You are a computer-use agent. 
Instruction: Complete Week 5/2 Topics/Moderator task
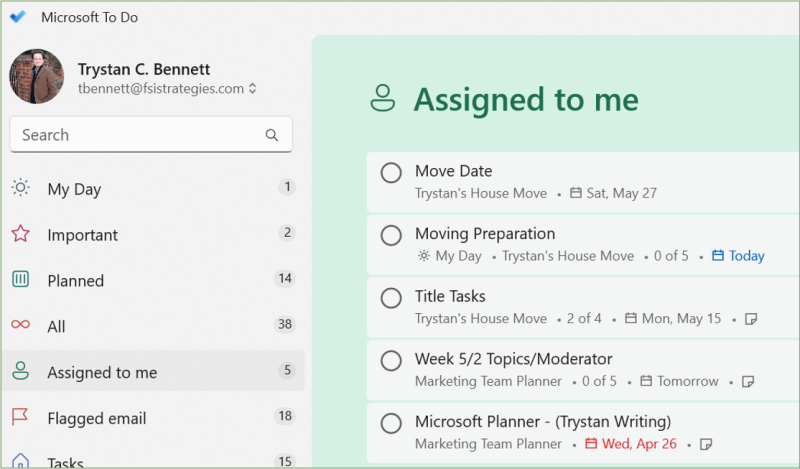391,361
